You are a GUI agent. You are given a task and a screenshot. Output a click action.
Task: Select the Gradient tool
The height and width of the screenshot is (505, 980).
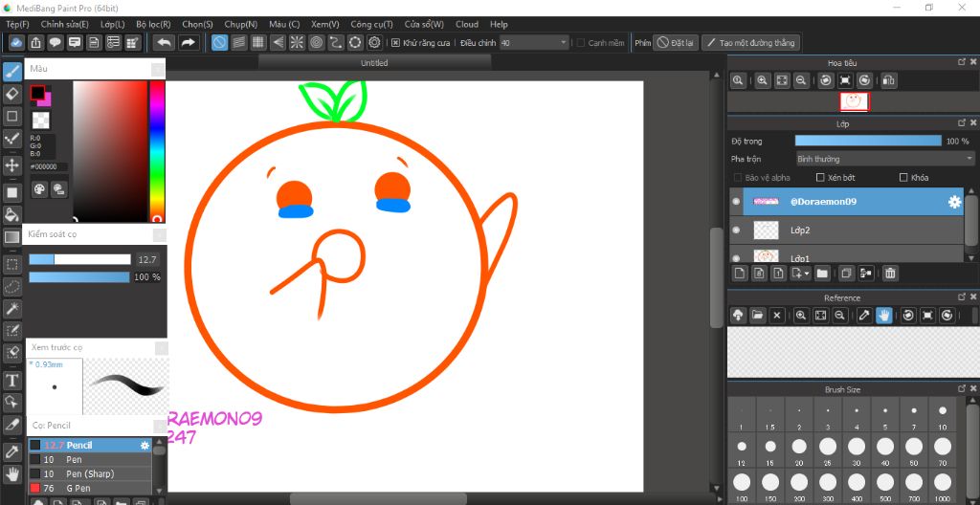coord(11,237)
